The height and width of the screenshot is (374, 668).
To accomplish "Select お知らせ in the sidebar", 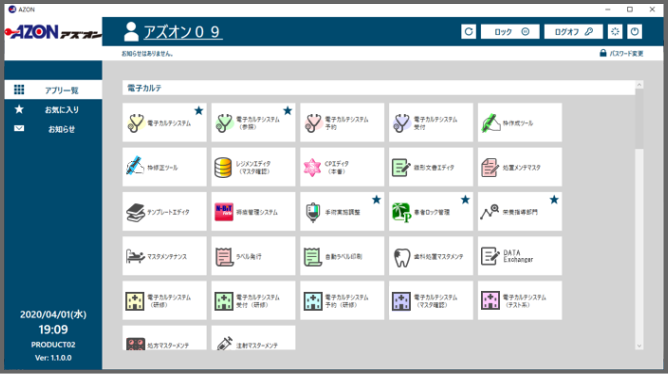I will click(53, 129).
